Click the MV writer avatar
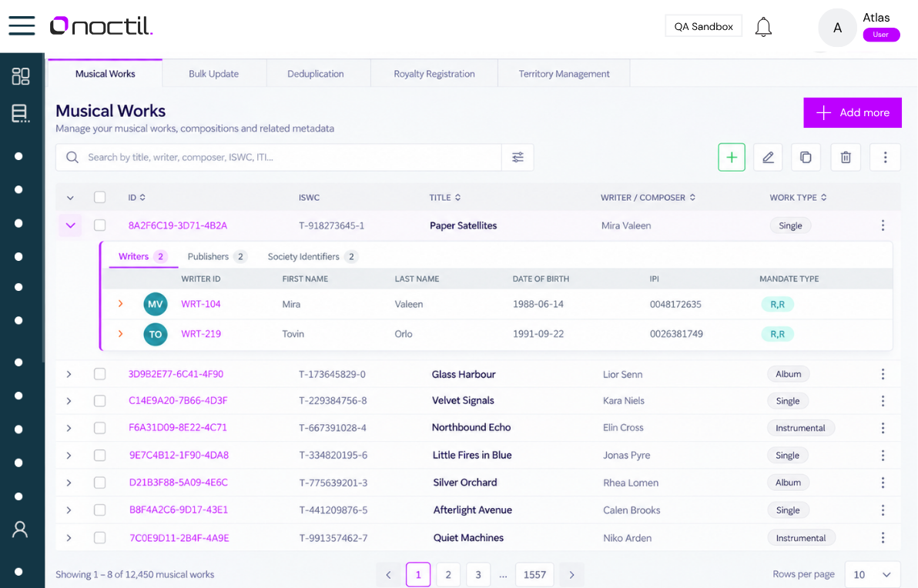Image resolution: width=918 pixels, height=588 pixels. [155, 304]
